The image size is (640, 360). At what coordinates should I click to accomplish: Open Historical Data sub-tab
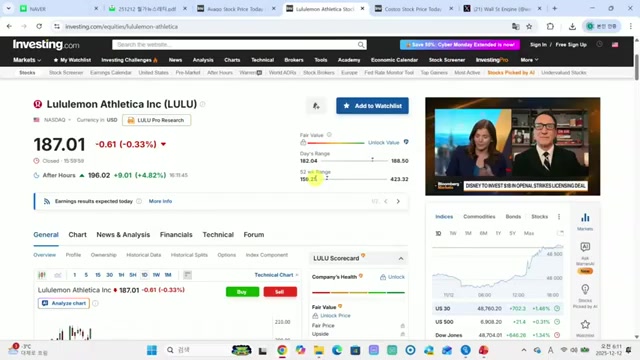pyautogui.click(x=144, y=255)
